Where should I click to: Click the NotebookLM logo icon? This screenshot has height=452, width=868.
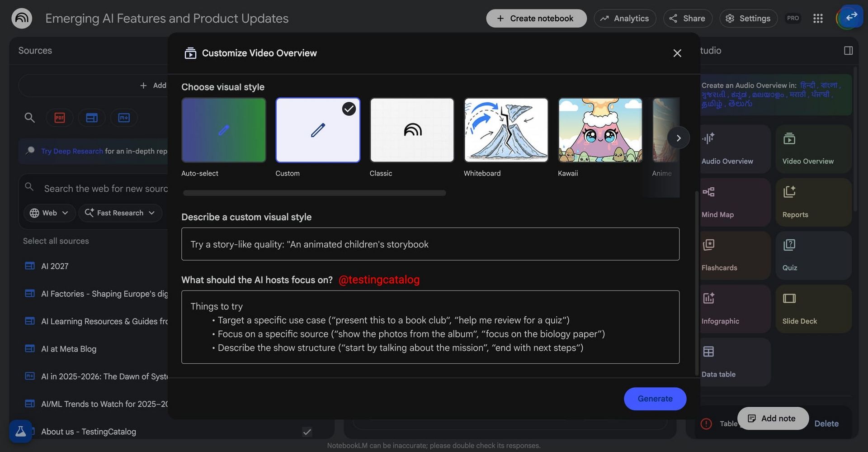pyautogui.click(x=22, y=18)
